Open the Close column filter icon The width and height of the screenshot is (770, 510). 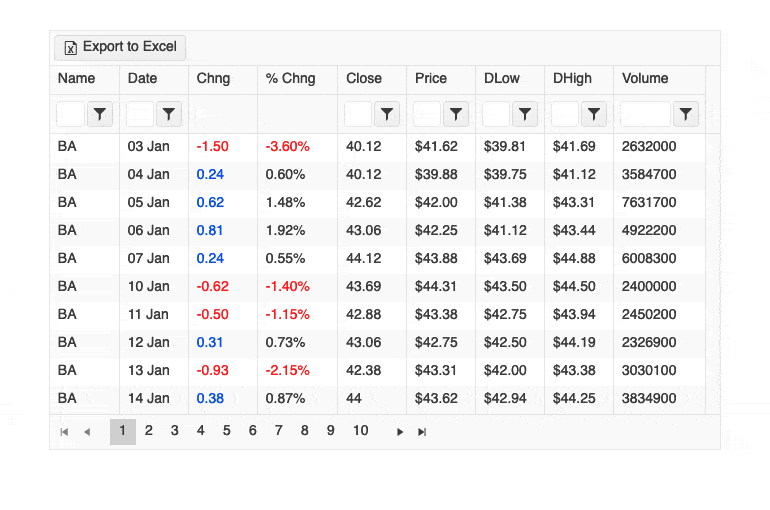(x=387, y=115)
